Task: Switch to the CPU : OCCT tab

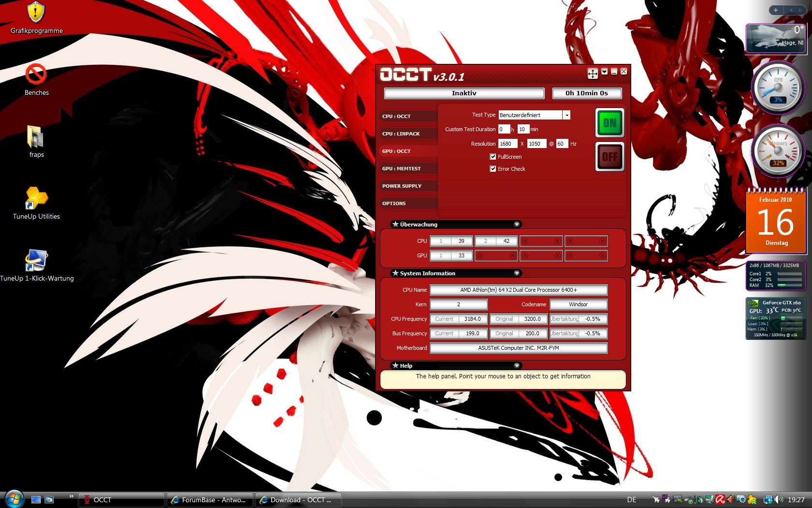Action: 408,116
